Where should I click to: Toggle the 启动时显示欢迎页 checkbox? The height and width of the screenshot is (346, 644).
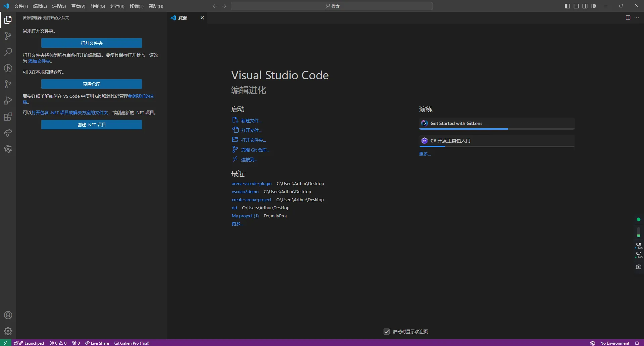point(387,332)
